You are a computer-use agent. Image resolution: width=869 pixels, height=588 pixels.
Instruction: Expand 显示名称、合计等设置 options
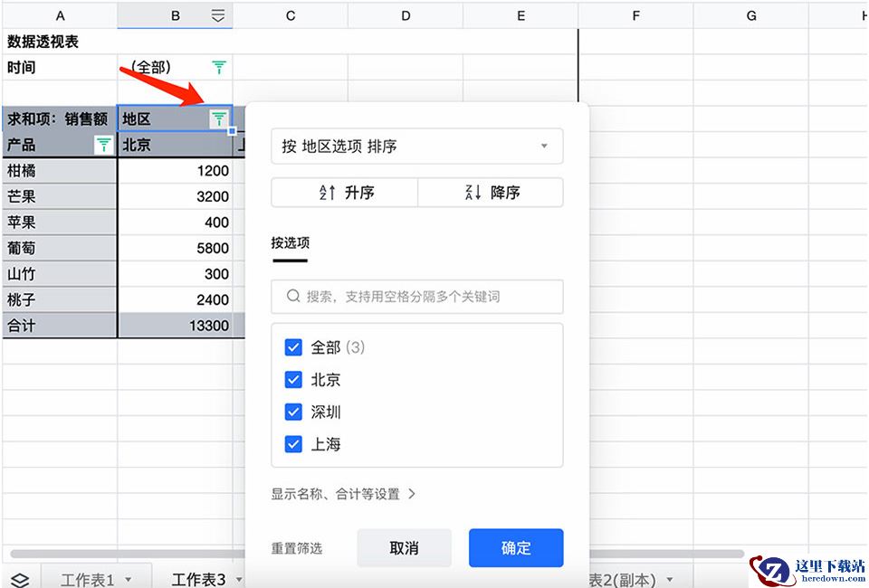pos(343,494)
